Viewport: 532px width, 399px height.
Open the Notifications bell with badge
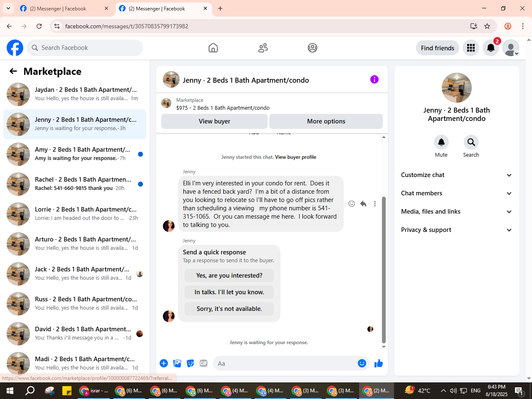pyautogui.click(x=491, y=48)
